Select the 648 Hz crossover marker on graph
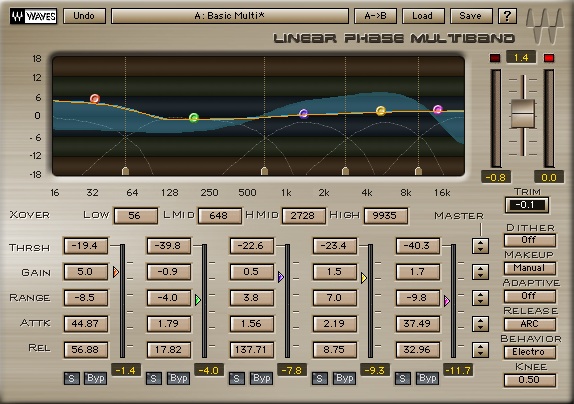The image size is (574, 404). pyautogui.click(x=264, y=171)
